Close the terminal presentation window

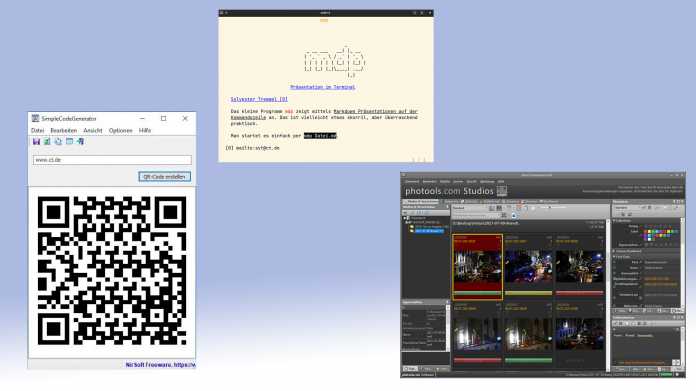[x=430, y=13]
